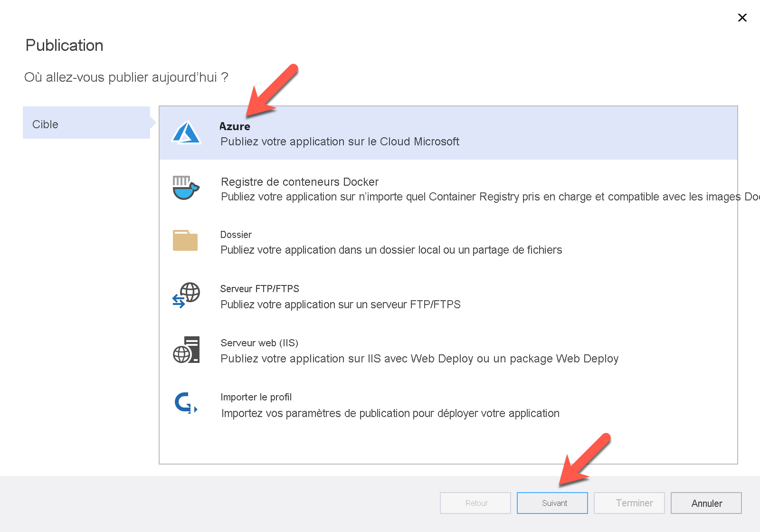Click description 'Publiez votre application sur IIS avec Web Deploy'

[419, 359]
